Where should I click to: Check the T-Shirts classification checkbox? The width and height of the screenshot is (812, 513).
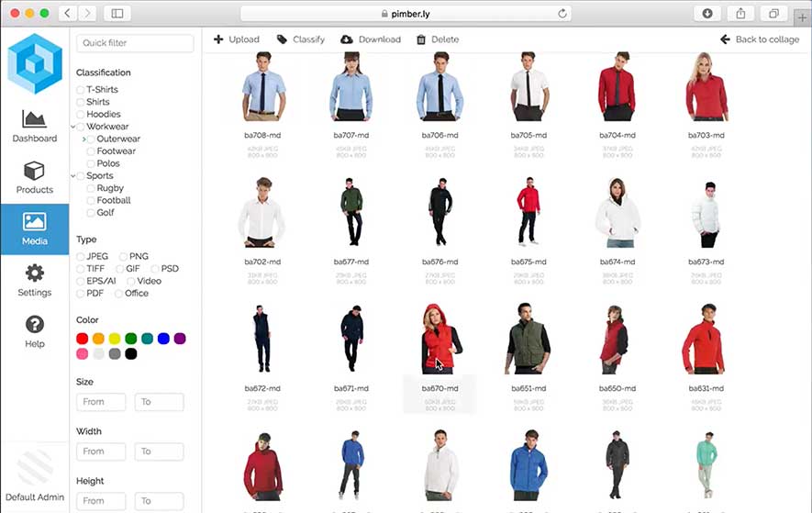[81, 90]
